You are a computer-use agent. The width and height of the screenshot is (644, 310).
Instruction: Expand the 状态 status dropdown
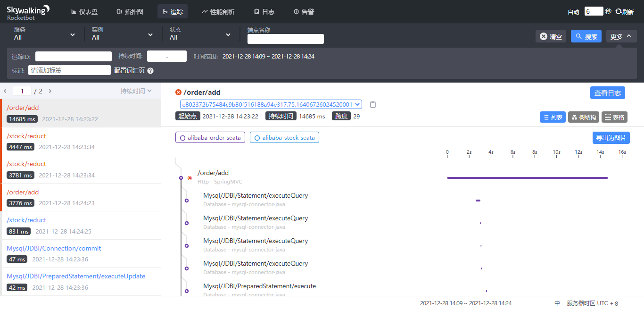[200, 34]
